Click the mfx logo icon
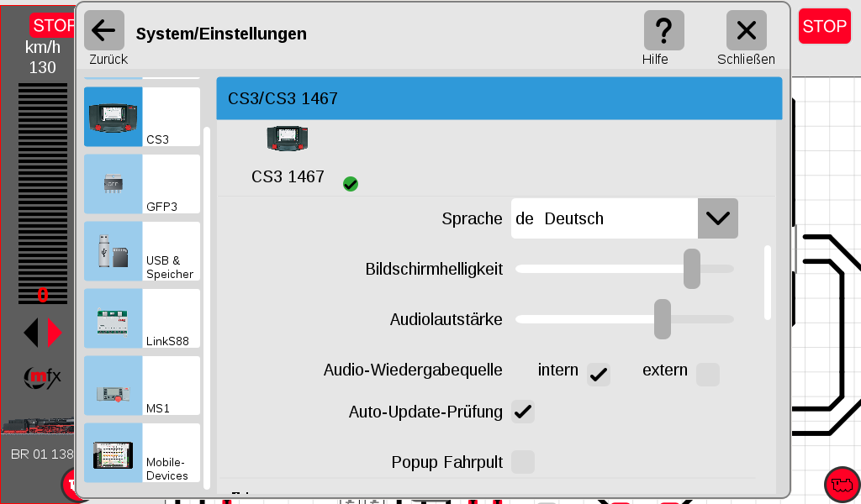This screenshot has width=861, height=504. click(42, 378)
